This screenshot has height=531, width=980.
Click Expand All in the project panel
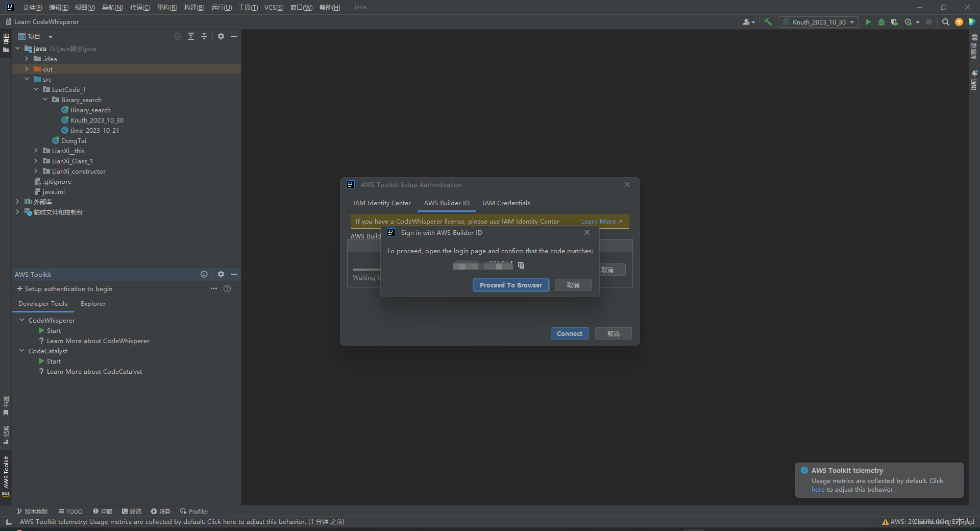(191, 36)
